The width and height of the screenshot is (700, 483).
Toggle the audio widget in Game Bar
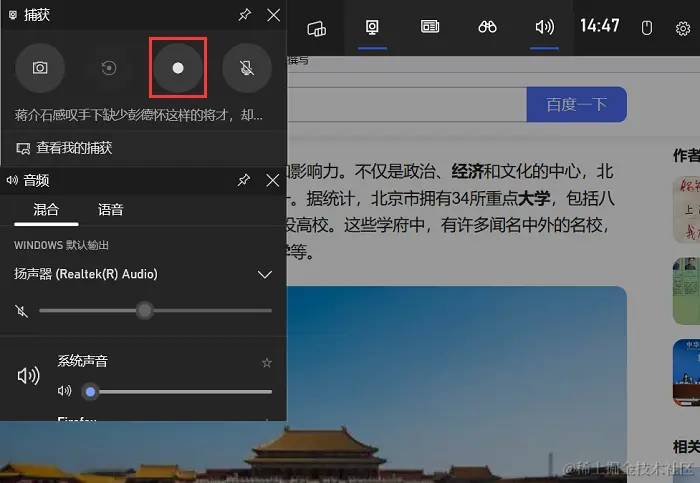click(545, 27)
